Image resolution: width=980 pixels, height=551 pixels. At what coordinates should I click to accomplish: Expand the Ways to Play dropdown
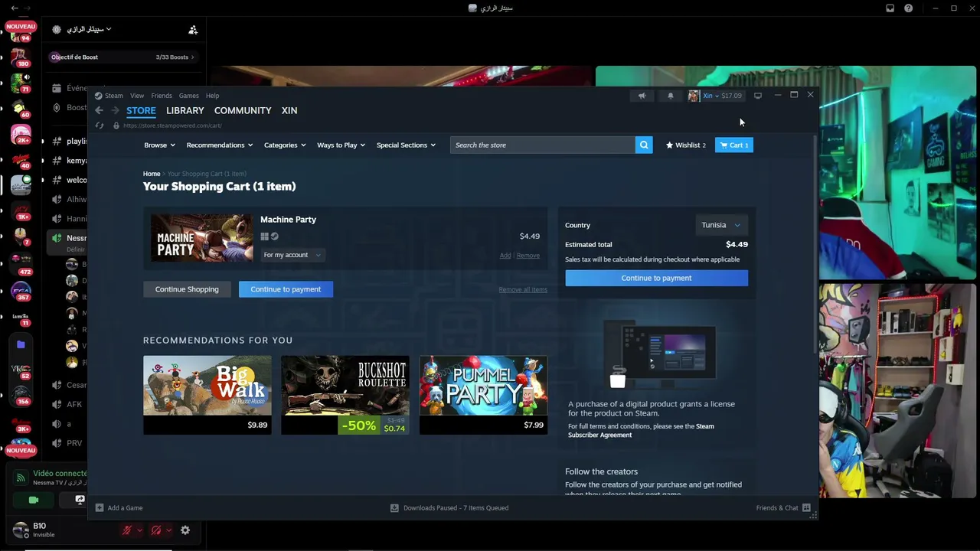click(x=341, y=145)
